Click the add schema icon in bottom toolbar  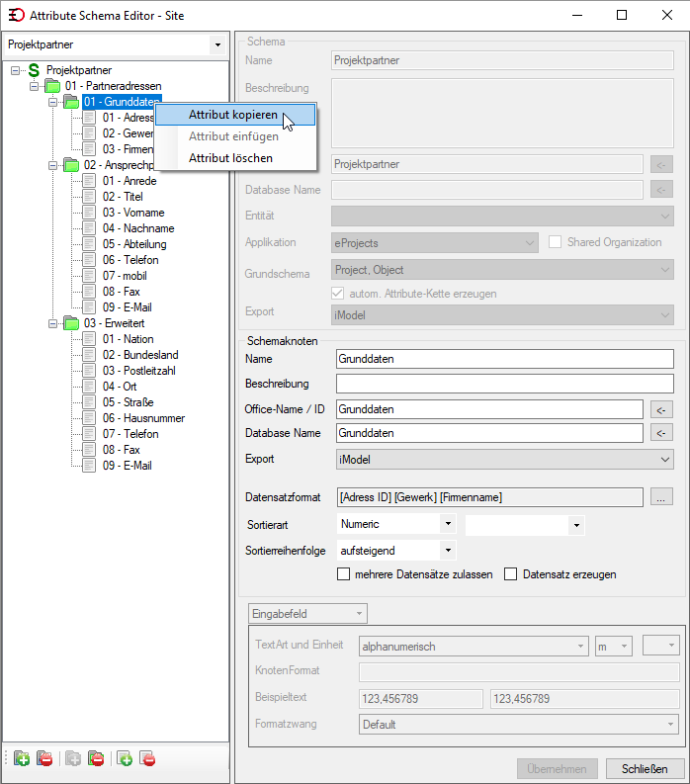tap(22, 758)
